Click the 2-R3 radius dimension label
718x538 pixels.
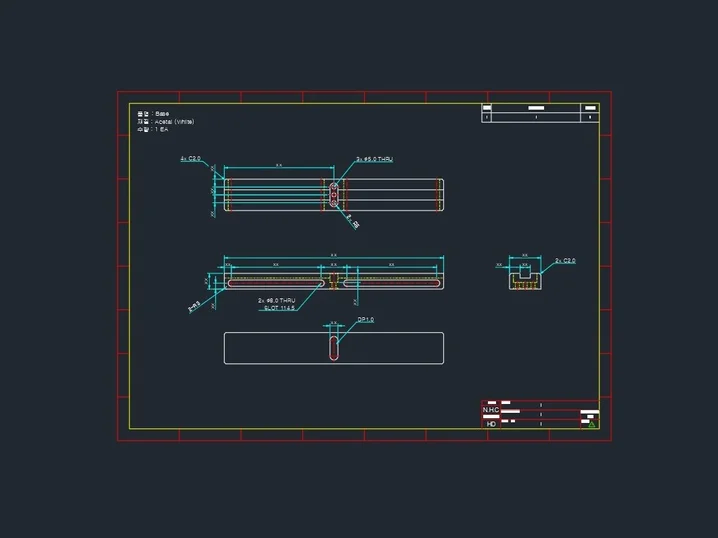coord(194,304)
